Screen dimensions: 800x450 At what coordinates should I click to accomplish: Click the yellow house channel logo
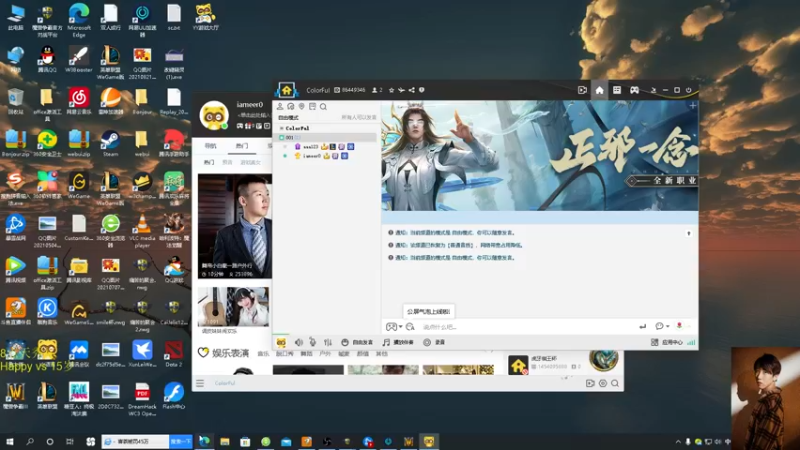(x=287, y=90)
